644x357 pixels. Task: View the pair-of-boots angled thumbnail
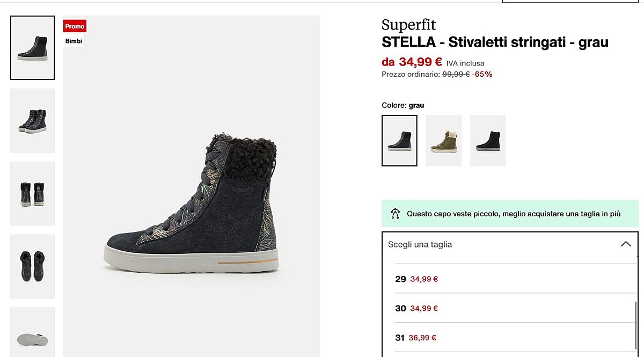[32, 121]
